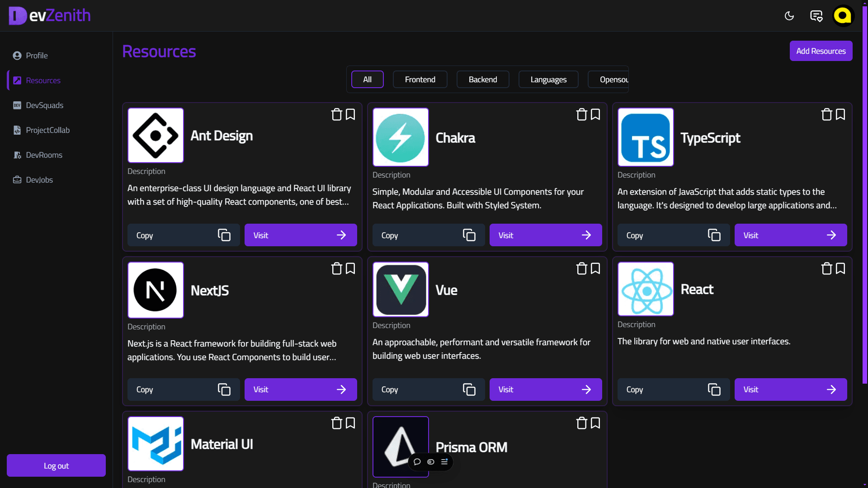Open Profile in the sidebar

point(56,56)
